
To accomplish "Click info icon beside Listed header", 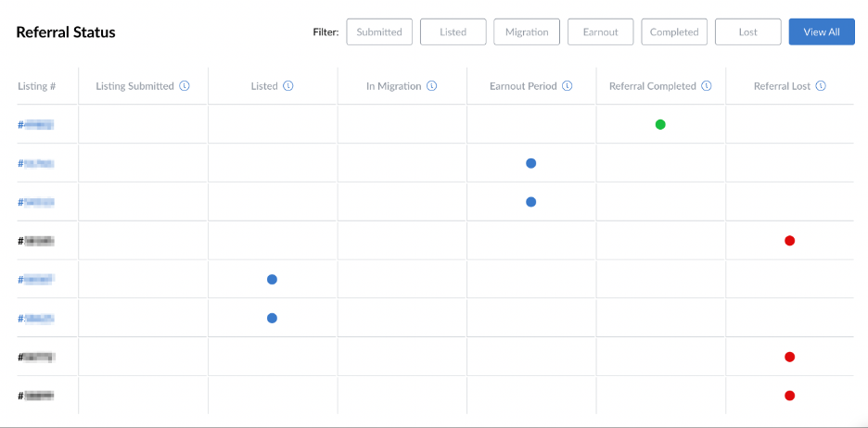I will 287,86.
